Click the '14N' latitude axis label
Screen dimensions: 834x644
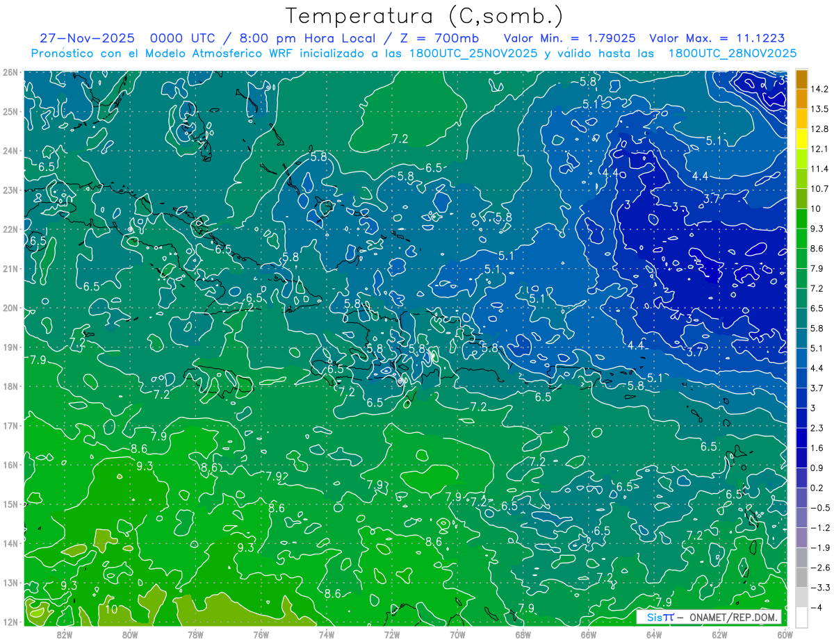click(10, 543)
